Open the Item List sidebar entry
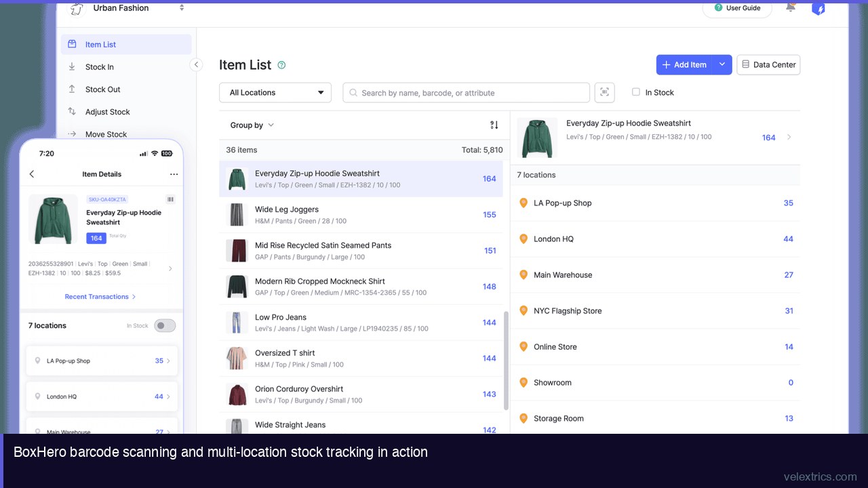 (x=126, y=45)
